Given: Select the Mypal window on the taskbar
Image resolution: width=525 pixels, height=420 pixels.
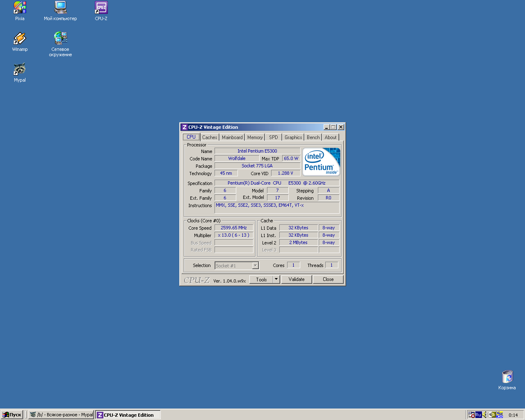Looking at the screenshot, I should coord(61,415).
